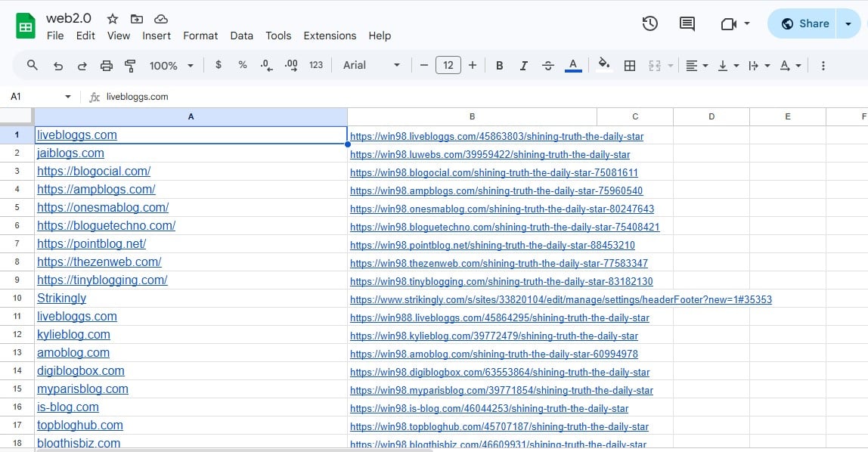Expand the Arial font dropdown
Screen dimensions: 868x452
[371, 66]
